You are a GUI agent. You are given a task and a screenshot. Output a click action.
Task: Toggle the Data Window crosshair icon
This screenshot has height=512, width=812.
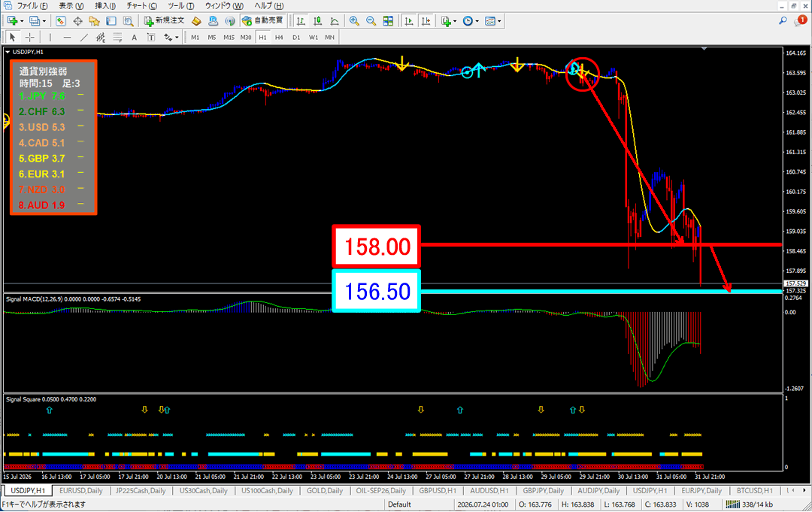point(77,21)
